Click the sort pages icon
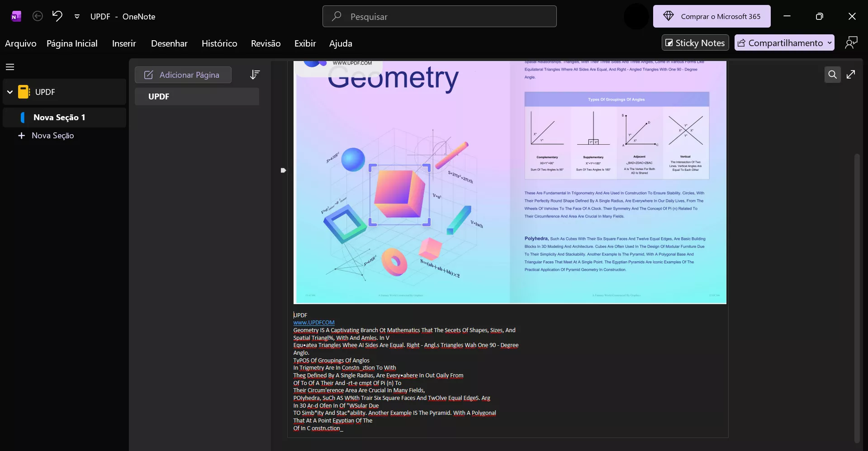This screenshot has width=868, height=451. click(255, 74)
